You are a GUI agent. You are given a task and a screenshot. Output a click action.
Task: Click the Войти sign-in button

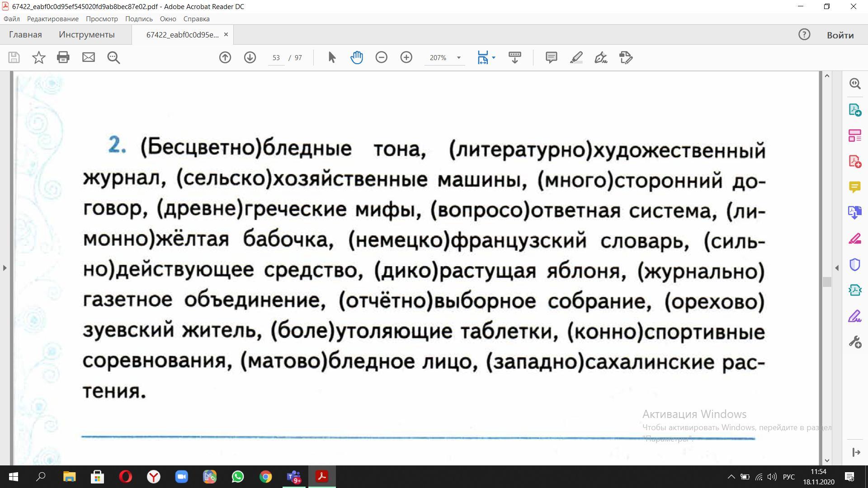pos(840,35)
